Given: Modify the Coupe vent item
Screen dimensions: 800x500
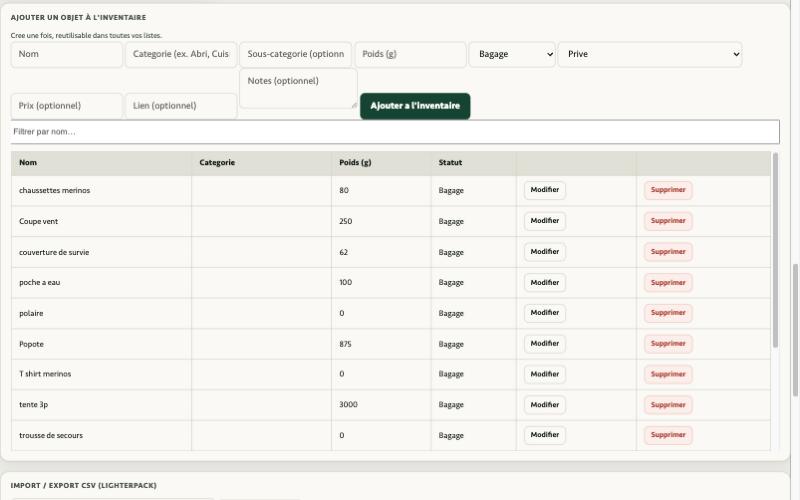Looking at the screenshot, I should pos(544,221).
